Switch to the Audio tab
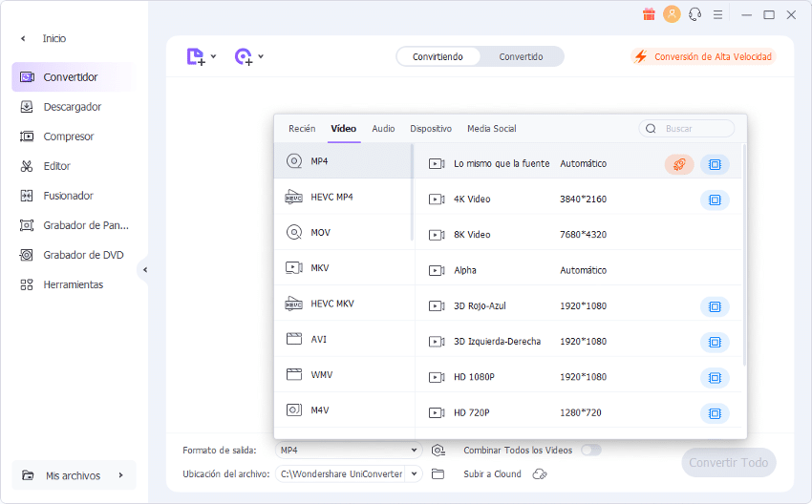Viewport: 812px width, 504px height. 383,129
